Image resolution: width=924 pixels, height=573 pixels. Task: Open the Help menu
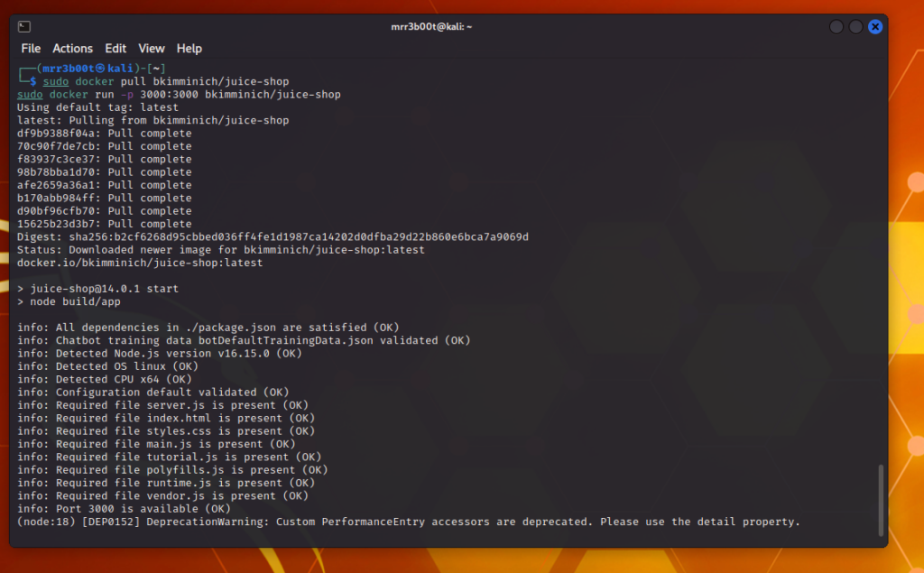[189, 49]
